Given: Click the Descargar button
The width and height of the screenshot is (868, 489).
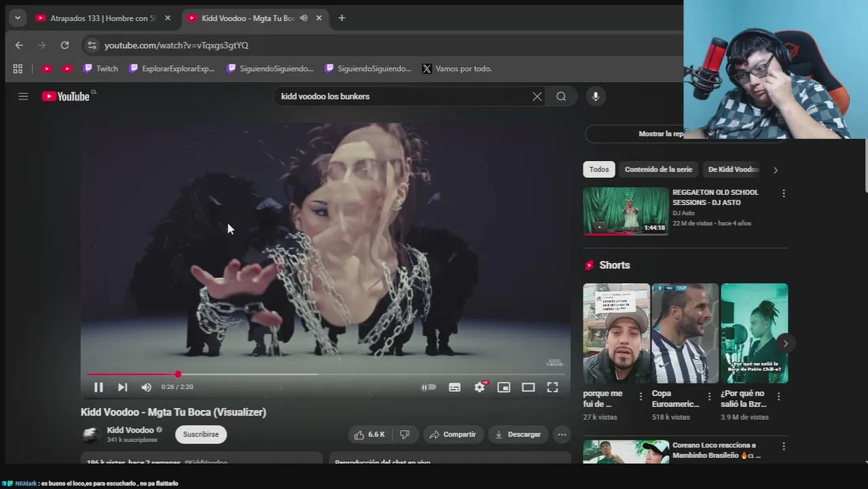Looking at the screenshot, I should pos(518,435).
